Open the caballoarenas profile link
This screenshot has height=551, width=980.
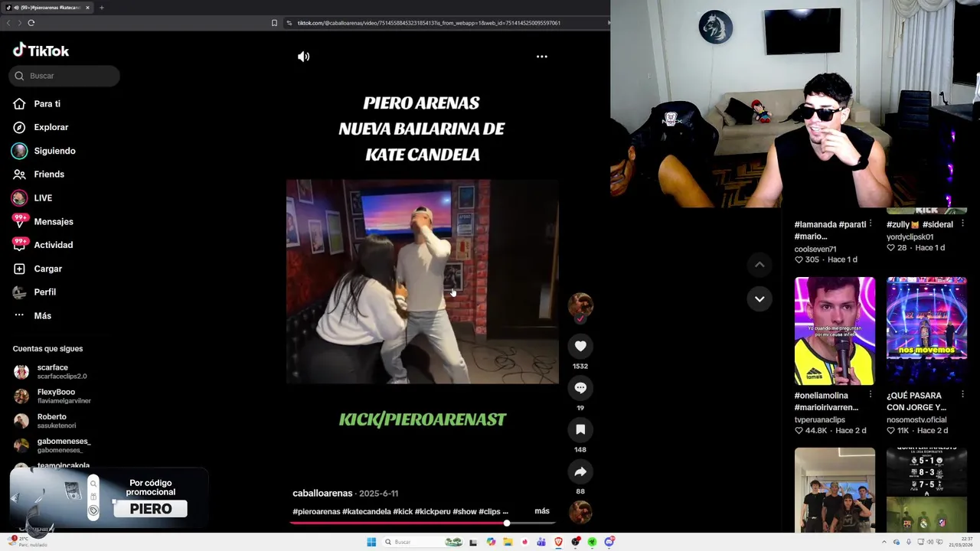pos(322,494)
